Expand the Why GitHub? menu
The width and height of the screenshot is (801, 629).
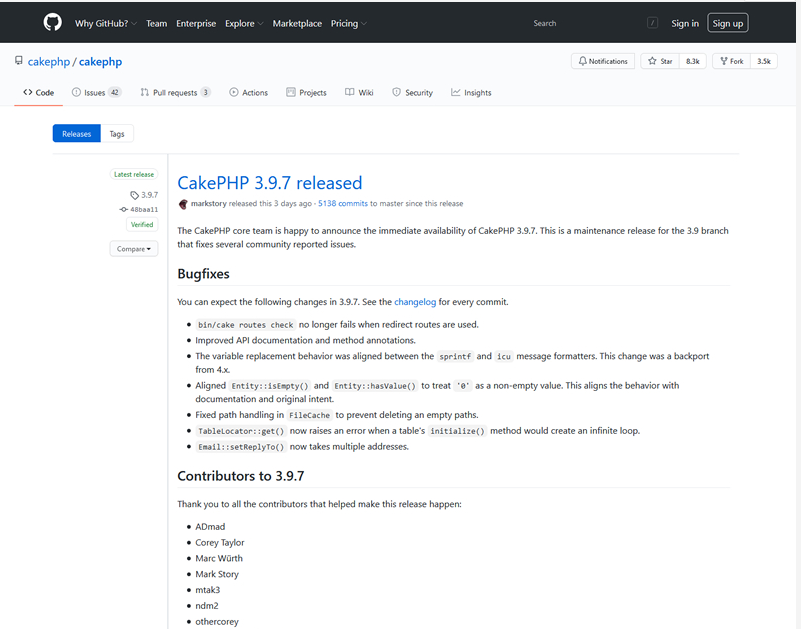[x=106, y=24]
